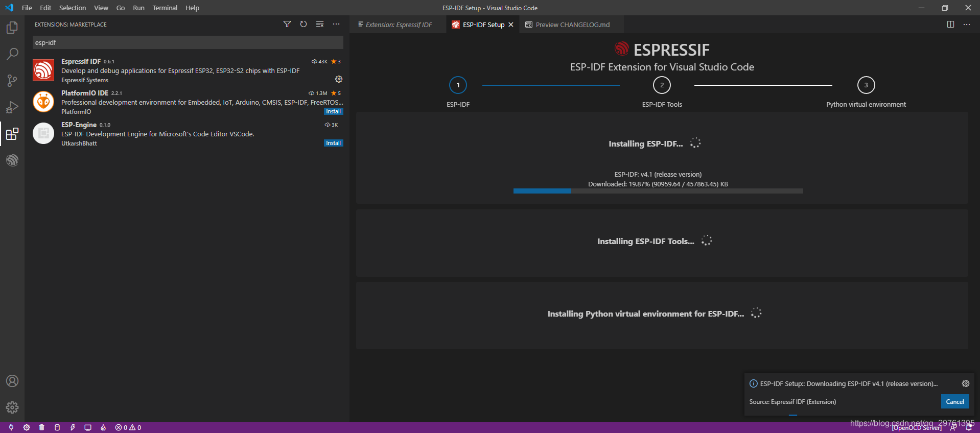The image size is (980, 433).
Task: Switch to Extension: Espressif IDF tab
Action: [x=398, y=25]
